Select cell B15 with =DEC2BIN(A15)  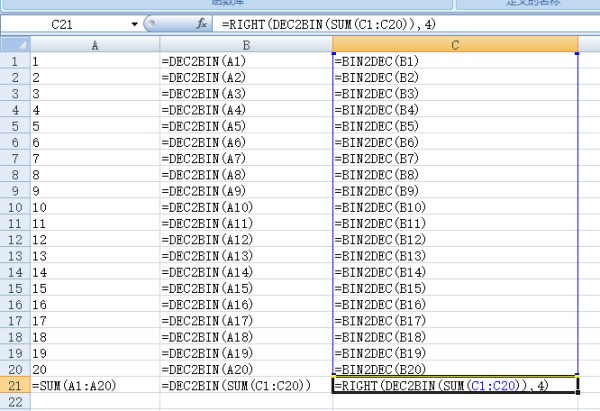(246, 288)
